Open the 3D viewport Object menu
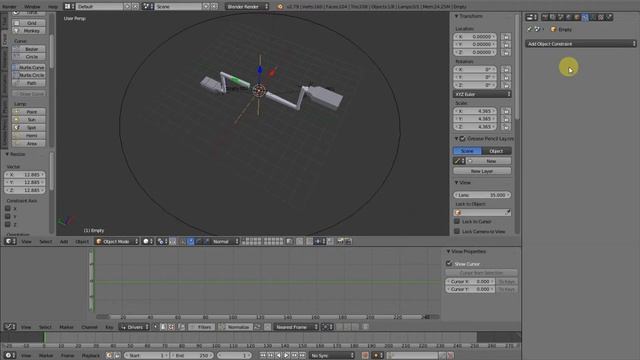640x360 pixels. click(82, 242)
